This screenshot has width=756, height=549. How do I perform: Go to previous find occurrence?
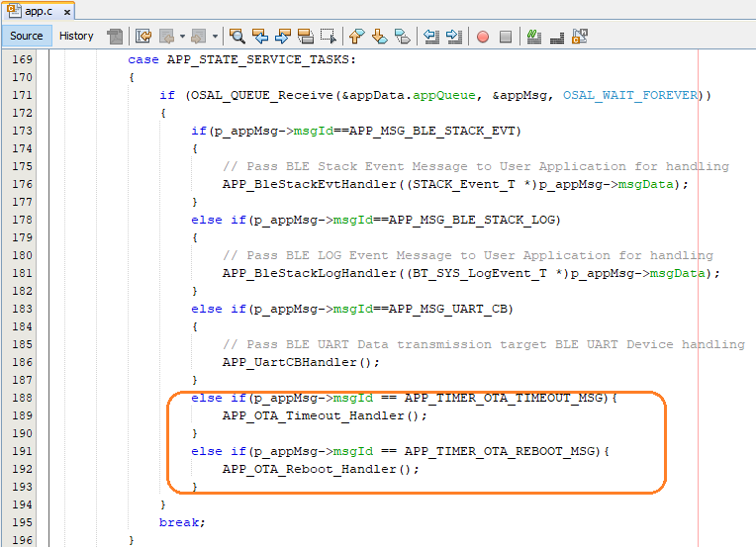[261, 37]
